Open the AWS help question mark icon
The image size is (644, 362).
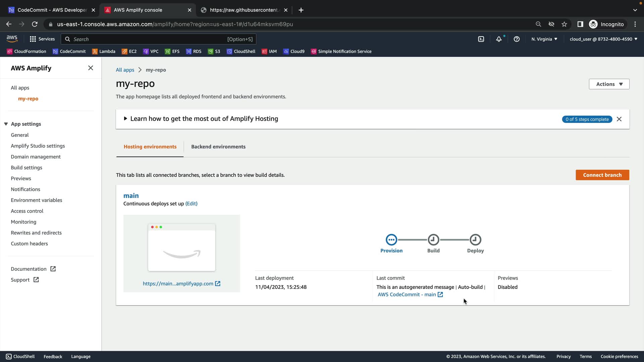click(x=517, y=39)
